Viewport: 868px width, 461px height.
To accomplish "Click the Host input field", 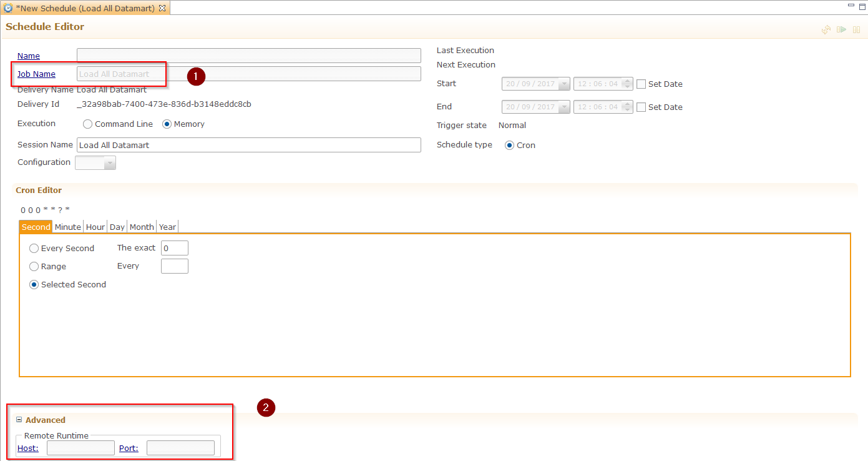I will (80, 448).
